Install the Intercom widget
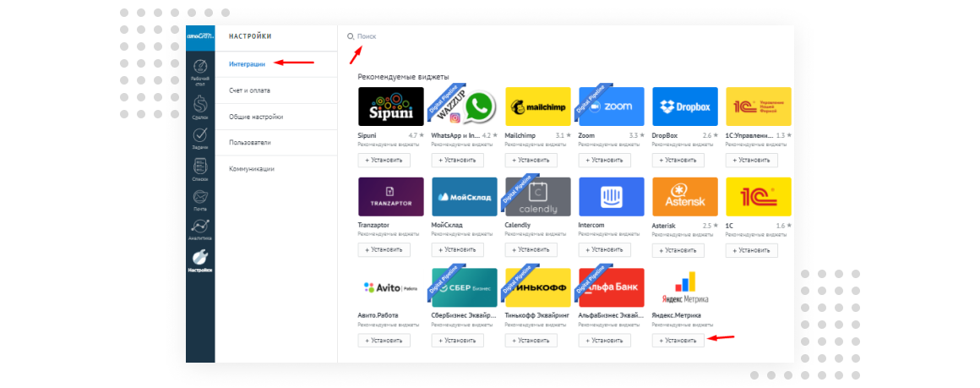 [x=605, y=249]
